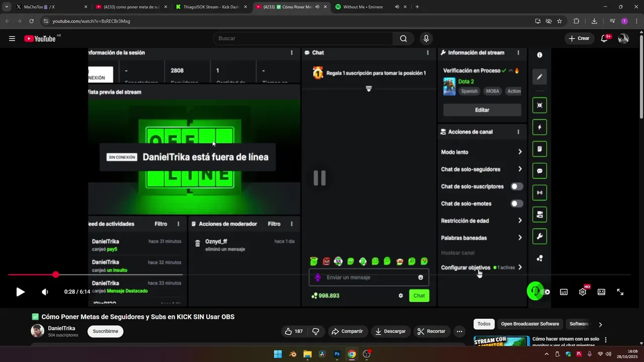Open the player settings gear
This screenshot has height=362, width=644.
(583, 292)
